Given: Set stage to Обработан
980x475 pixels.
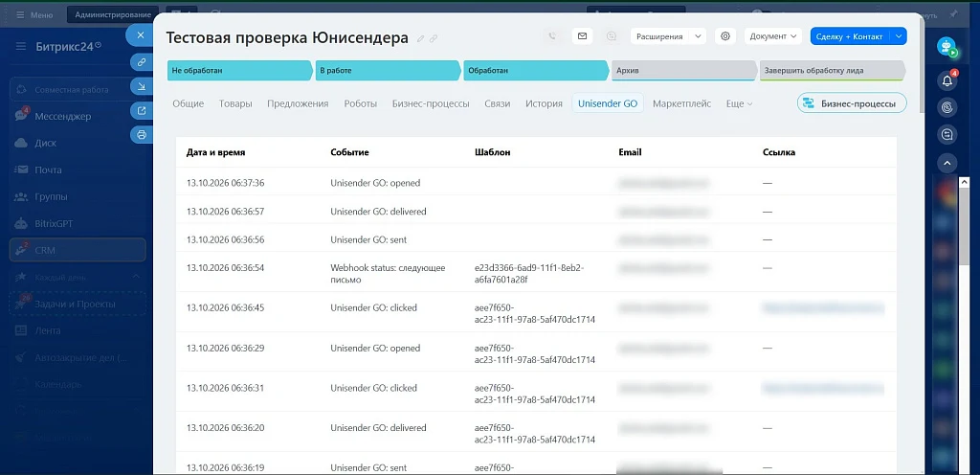Looking at the screenshot, I should tap(536, 71).
